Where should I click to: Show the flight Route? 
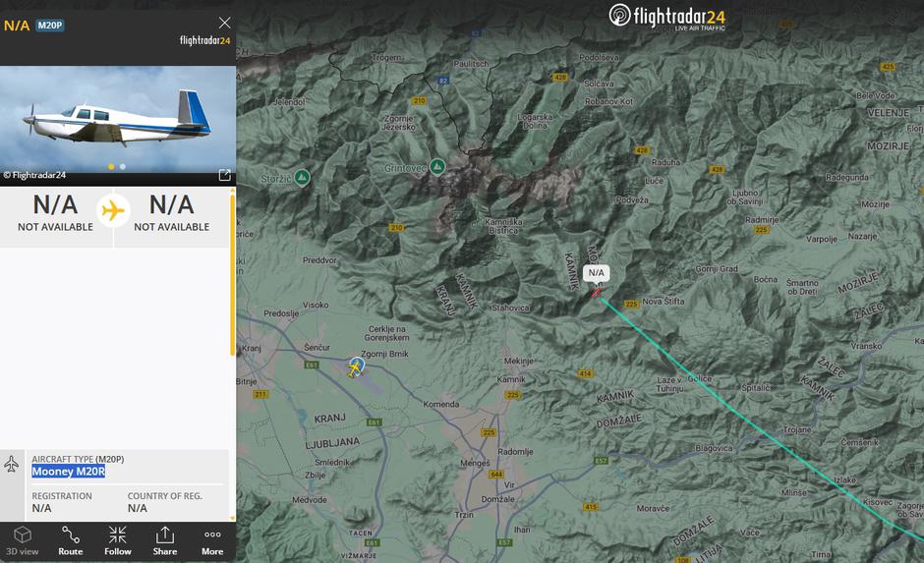point(70,541)
